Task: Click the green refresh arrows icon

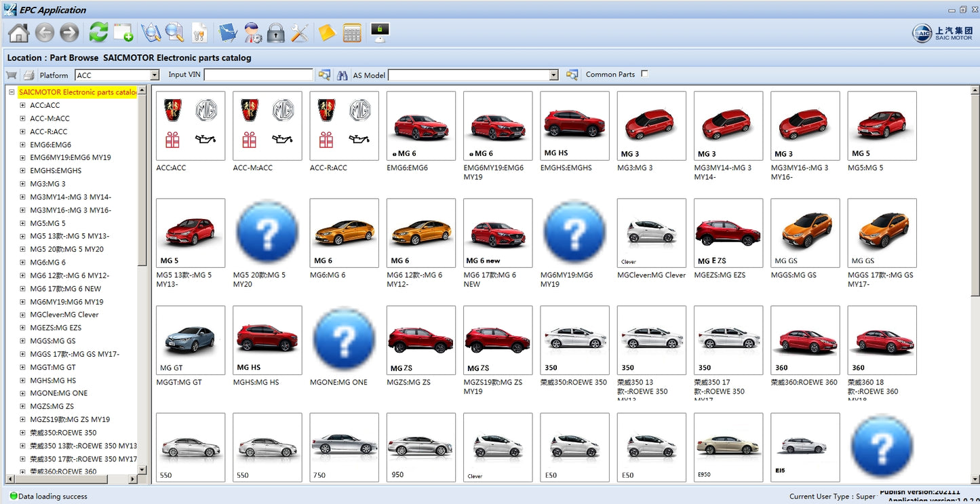Action: (98, 33)
